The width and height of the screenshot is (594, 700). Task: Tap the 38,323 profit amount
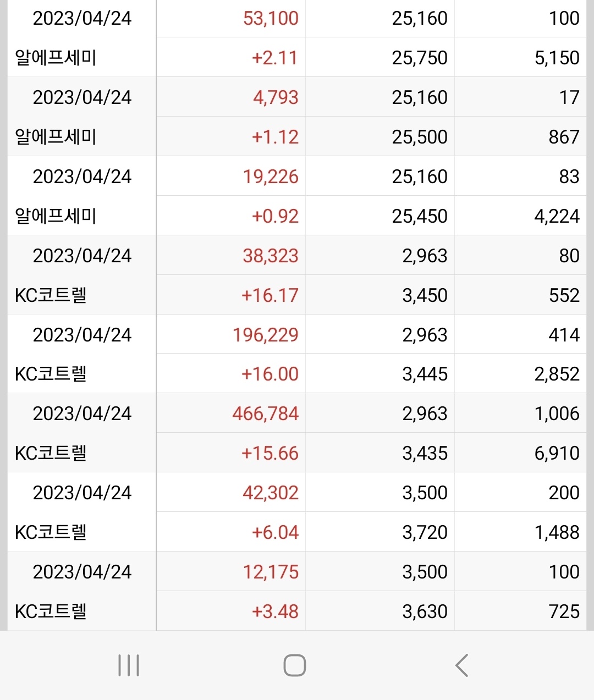click(271, 256)
